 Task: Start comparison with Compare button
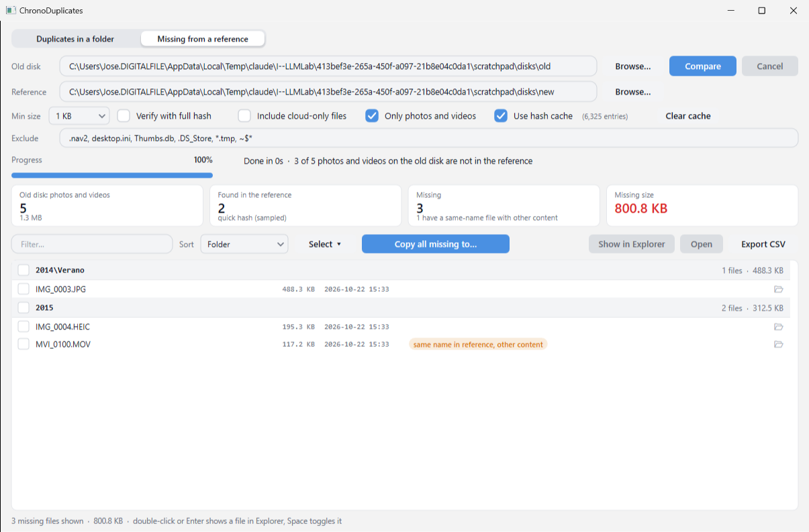[703, 66]
